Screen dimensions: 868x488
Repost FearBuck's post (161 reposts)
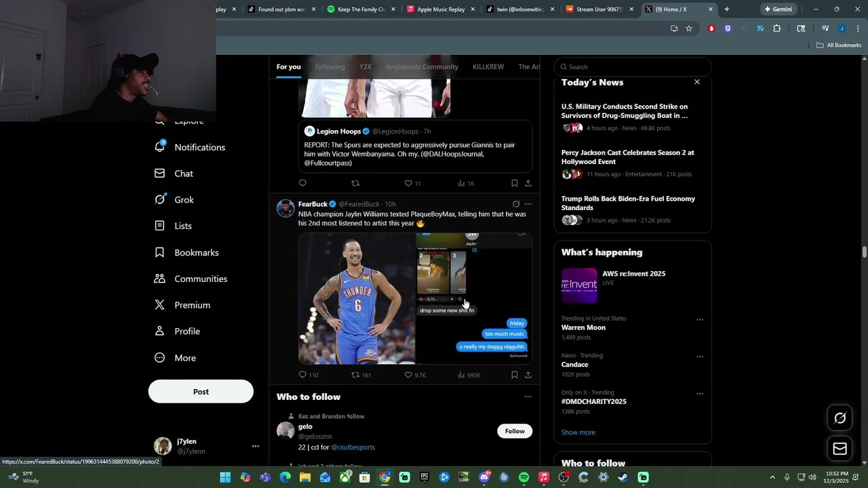coord(361,375)
